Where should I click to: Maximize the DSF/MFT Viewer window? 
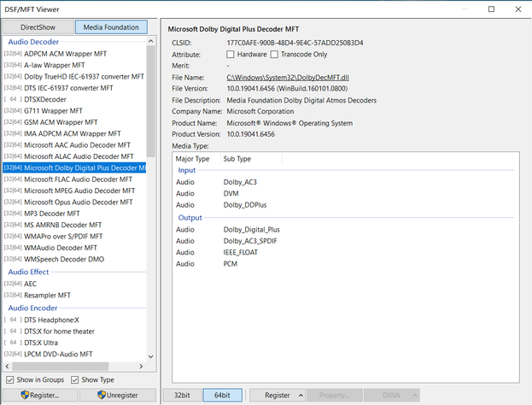pos(491,9)
